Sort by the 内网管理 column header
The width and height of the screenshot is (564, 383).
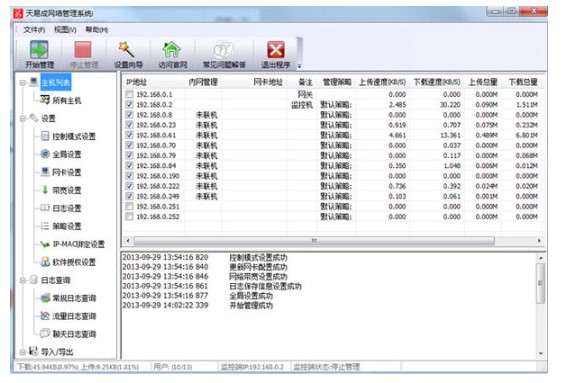203,82
